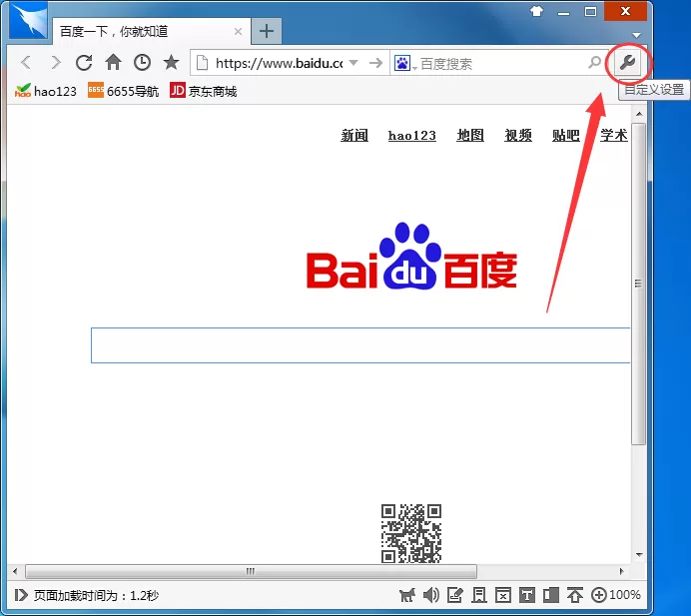The width and height of the screenshot is (691, 616).
Task: Click the 100% zoom level text
Action: tap(624, 595)
